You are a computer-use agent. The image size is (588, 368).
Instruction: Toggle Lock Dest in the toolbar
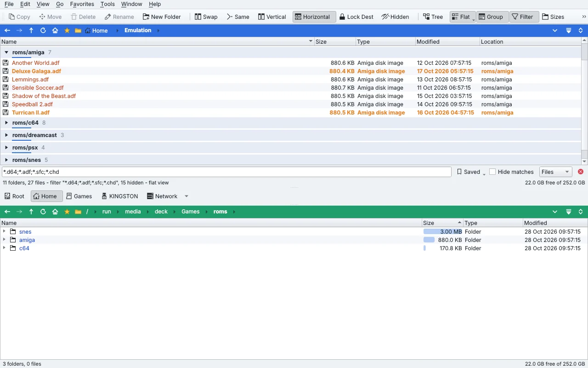click(x=356, y=17)
